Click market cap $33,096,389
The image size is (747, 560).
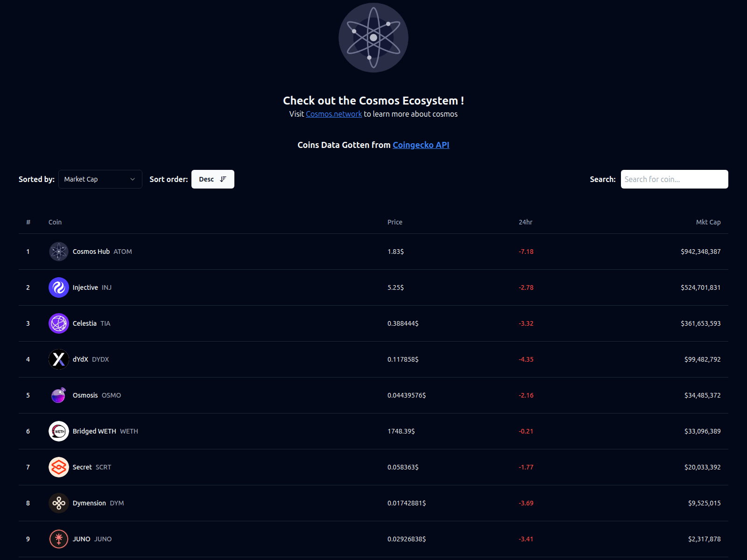coord(703,431)
